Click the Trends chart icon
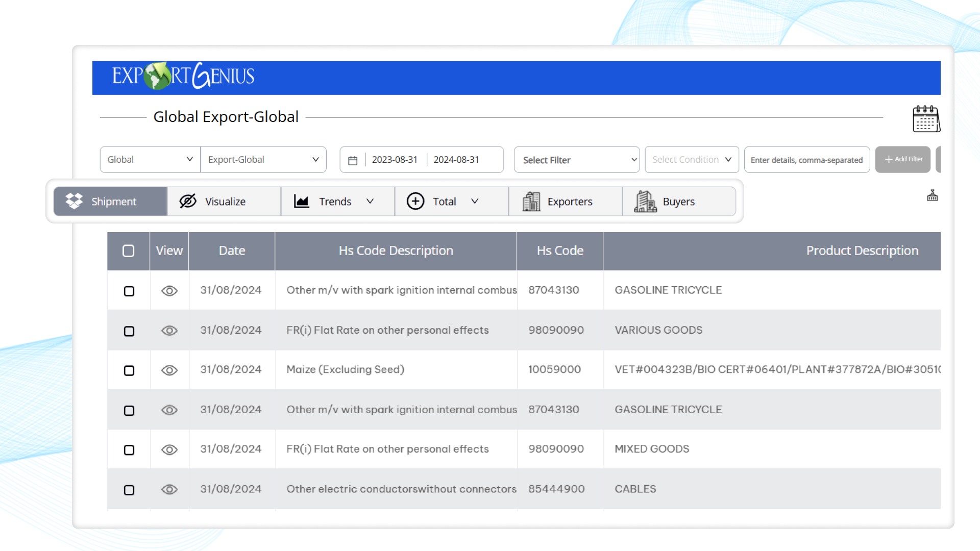This screenshot has height=551, width=980. click(x=301, y=201)
